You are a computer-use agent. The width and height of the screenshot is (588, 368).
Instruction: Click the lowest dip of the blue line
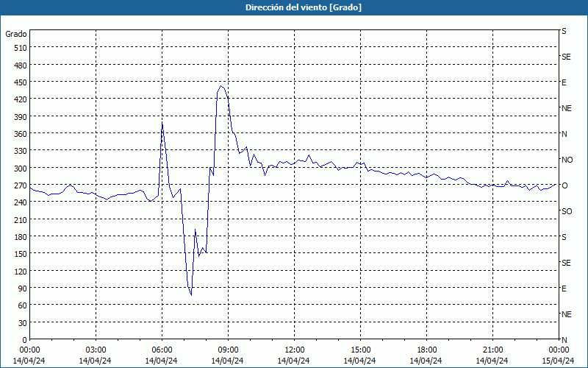tap(191, 295)
